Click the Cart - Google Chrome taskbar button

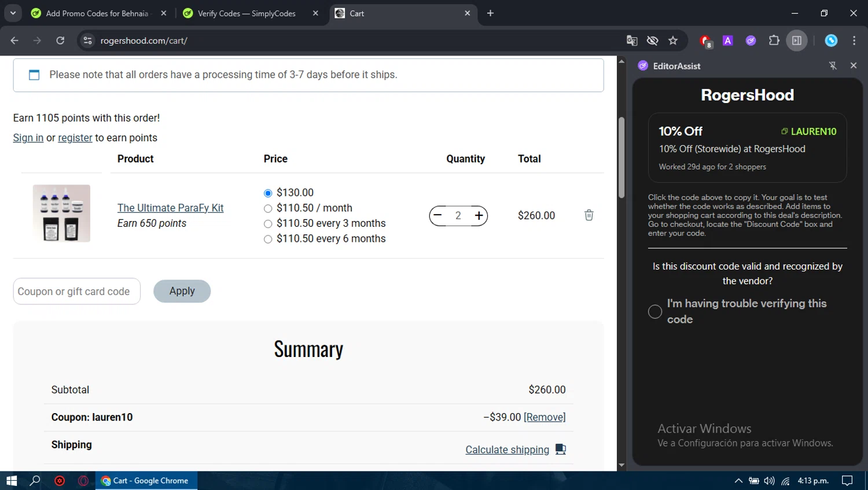[146, 481]
